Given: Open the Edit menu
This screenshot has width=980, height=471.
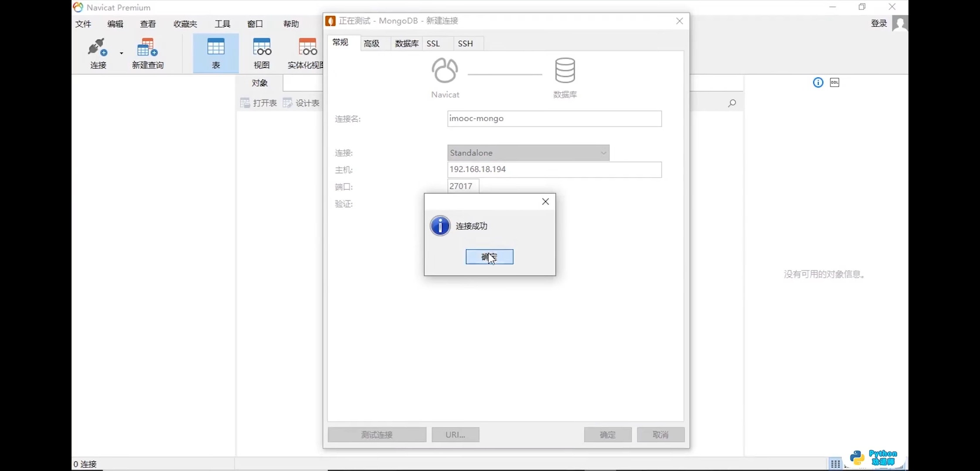Looking at the screenshot, I should pyautogui.click(x=116, y=24).
